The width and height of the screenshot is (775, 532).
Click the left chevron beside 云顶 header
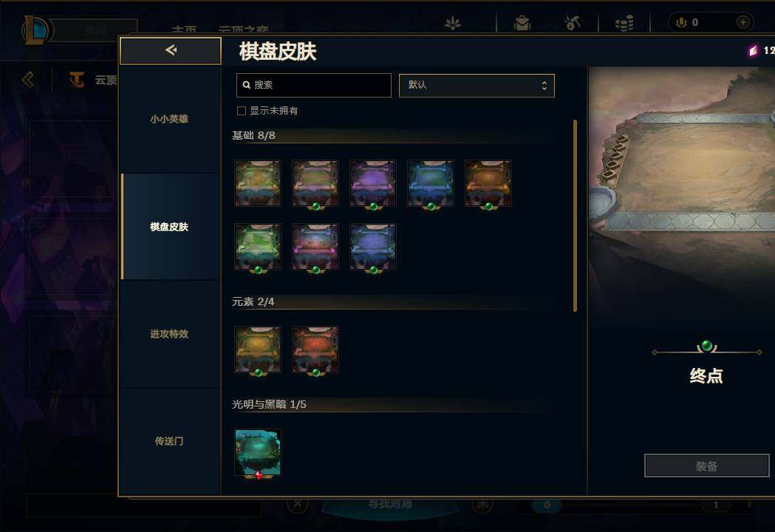(28, 80)
